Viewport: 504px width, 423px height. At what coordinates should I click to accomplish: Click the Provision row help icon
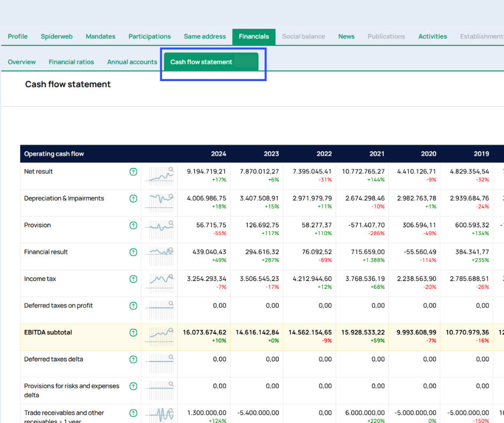(x=134, y=225)
